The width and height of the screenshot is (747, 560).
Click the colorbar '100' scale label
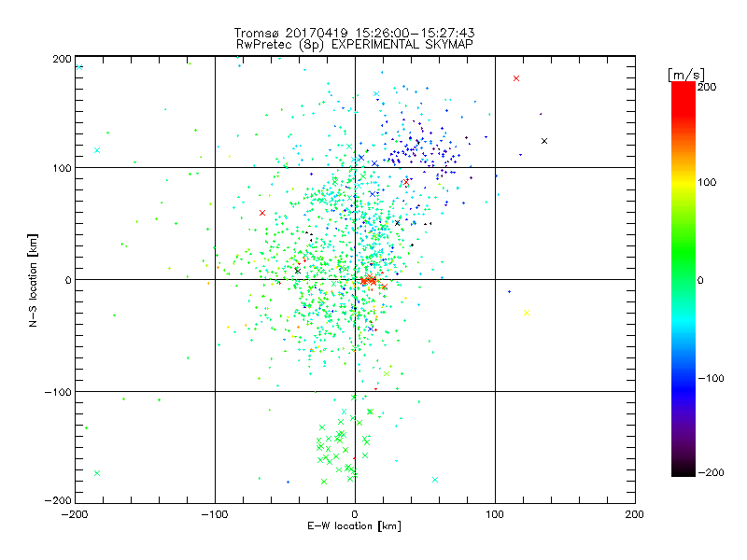(x=707, y=182)
